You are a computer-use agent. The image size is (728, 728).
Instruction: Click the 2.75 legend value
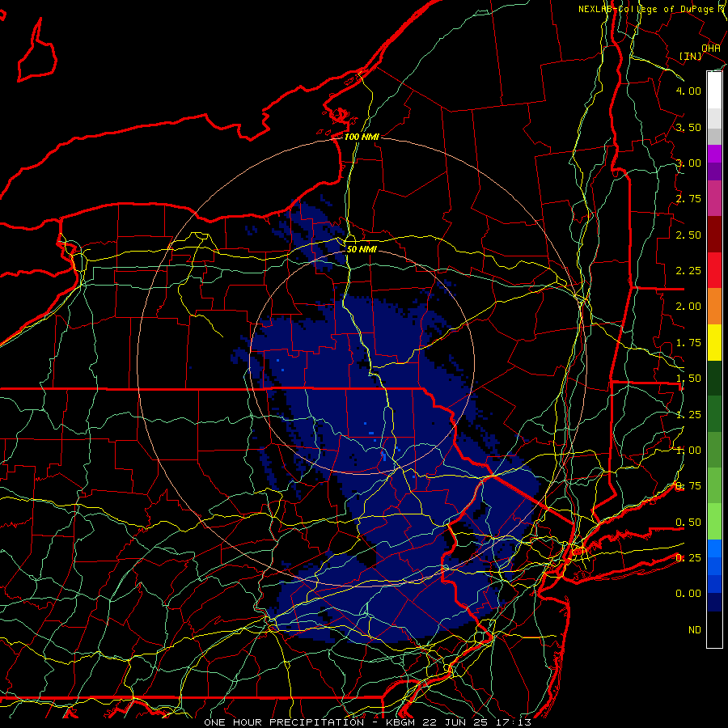coord(688,199)
